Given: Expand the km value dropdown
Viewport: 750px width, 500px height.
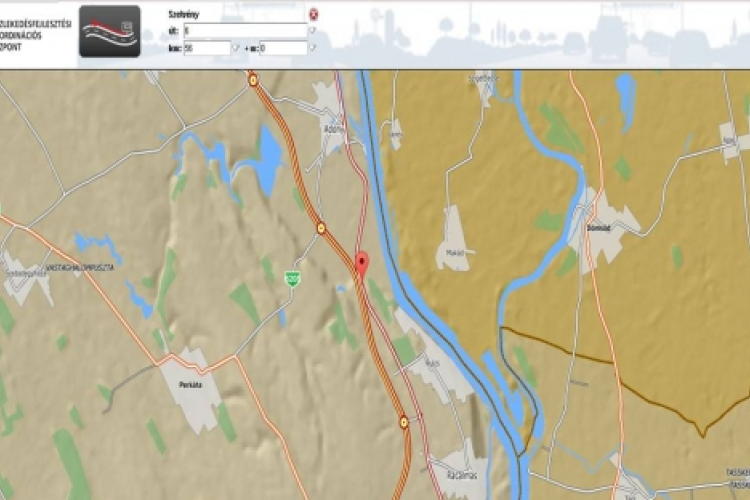Looking at the screenshot, I should 237,47.
